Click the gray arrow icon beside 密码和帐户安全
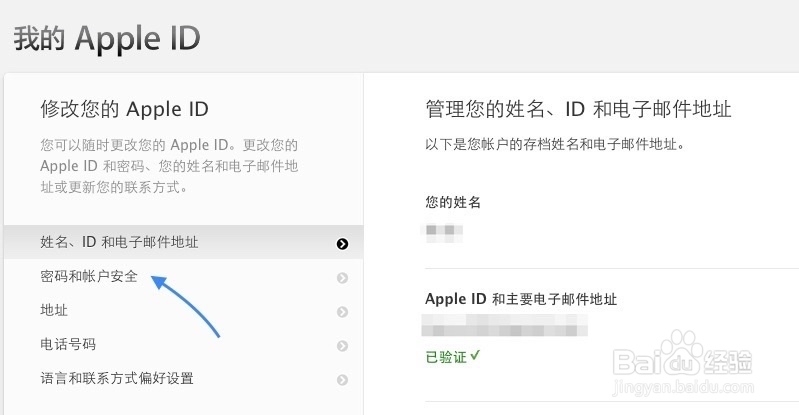799x415 pixels. pos(342,278)
